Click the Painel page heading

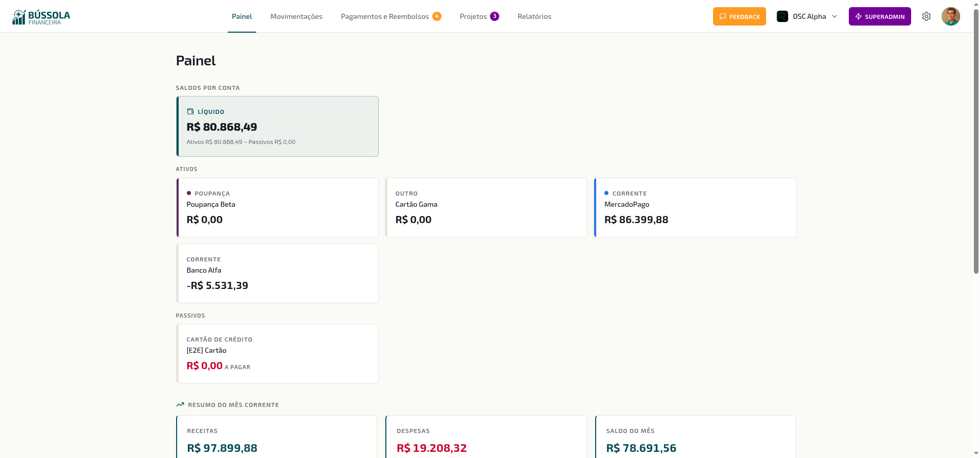(196, 61)
